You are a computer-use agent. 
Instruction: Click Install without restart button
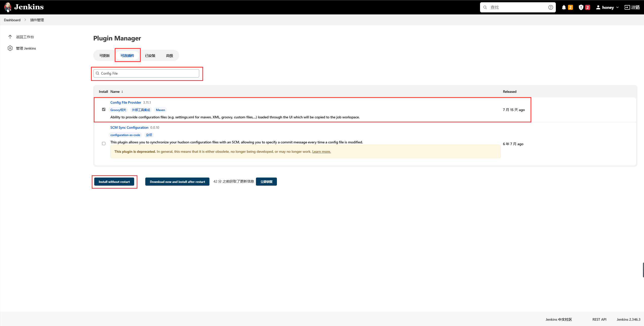coord(114,181)
